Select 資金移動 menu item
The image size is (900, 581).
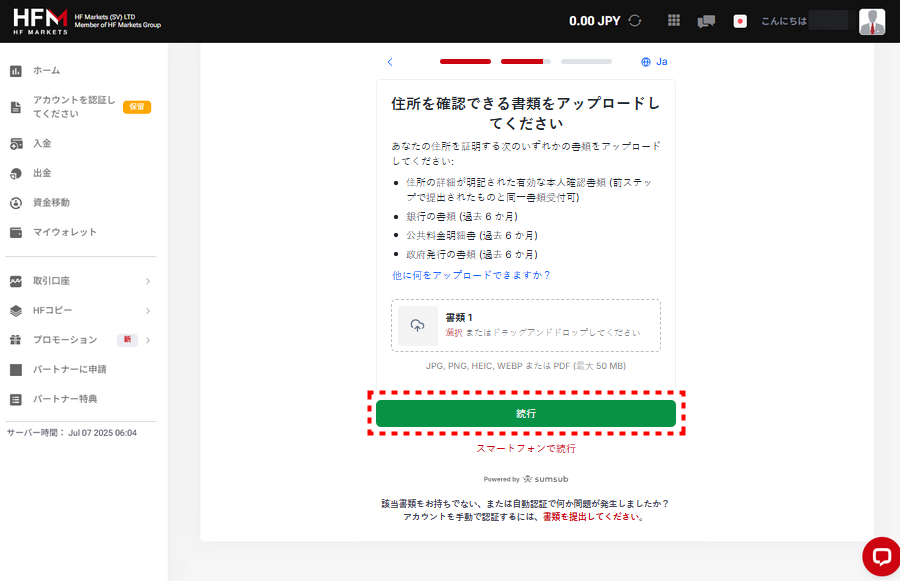click(51, 202)
